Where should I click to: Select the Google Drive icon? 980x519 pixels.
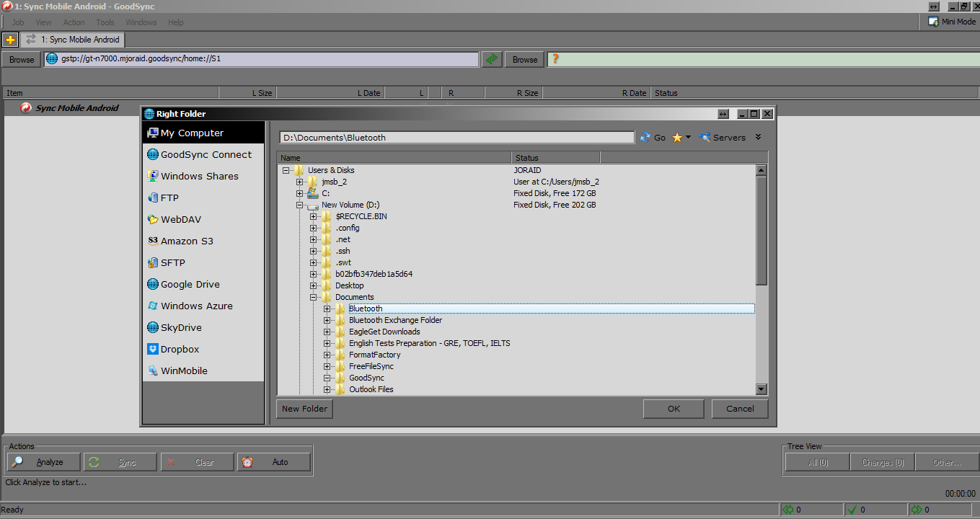click(153, 284)
